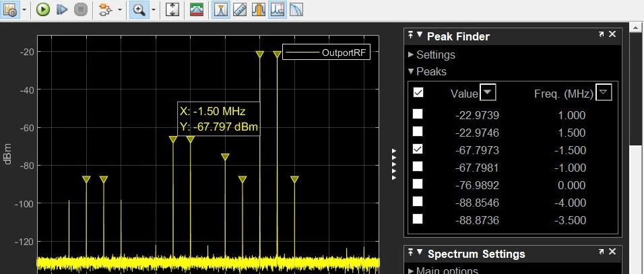Toggle the Cursor Measurements ruler icon
The image size is (644, 274).
pyautogui.click(x=239, y=9)
